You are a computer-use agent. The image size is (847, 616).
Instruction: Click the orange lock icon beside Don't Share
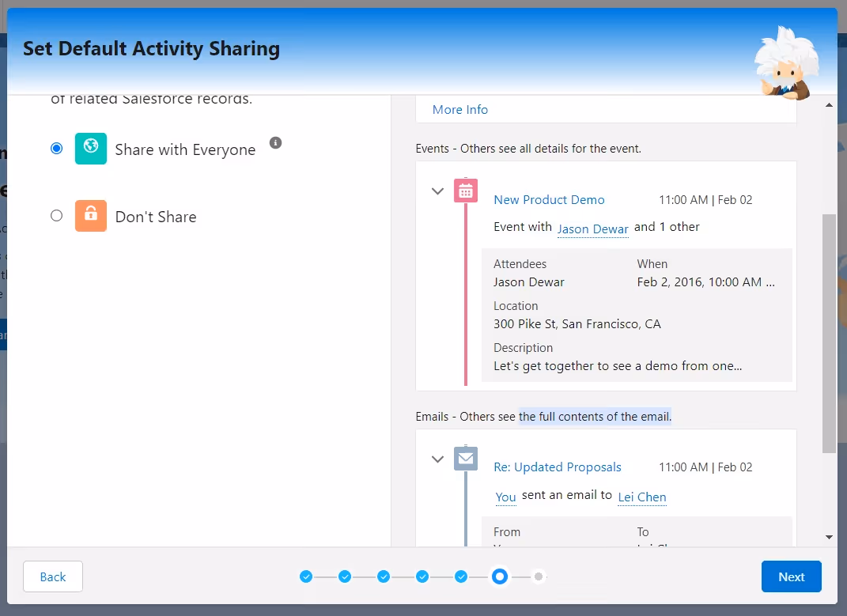(91, 215)
